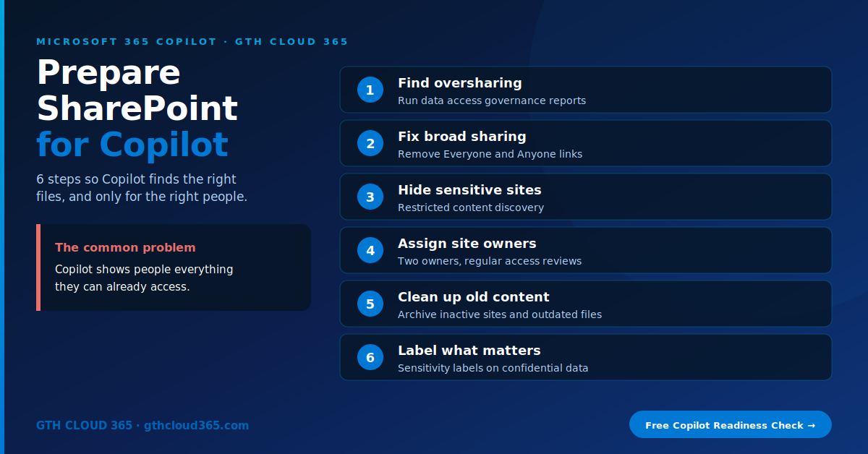Select the 'Find oversharing' heading
The height and width of the screenshot is (454, 868).
(460, 83)
